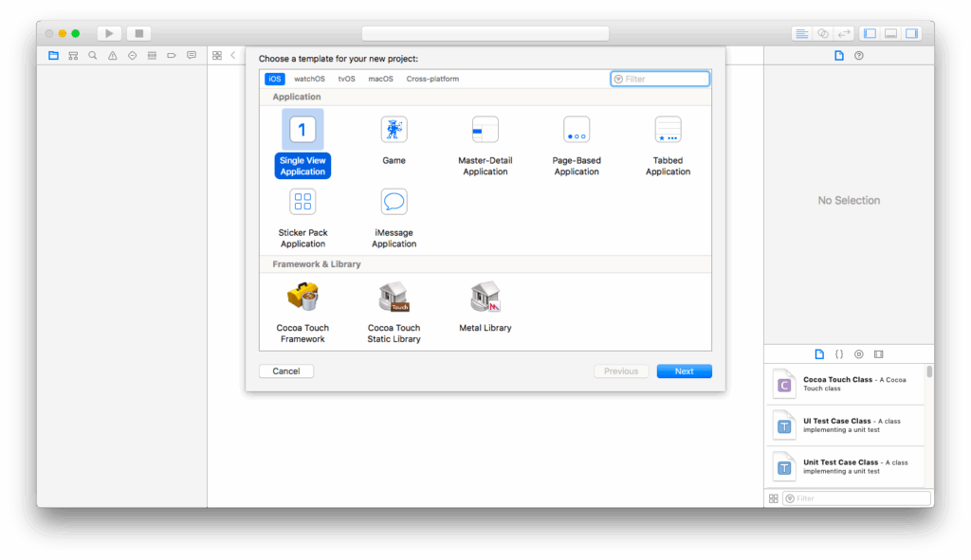The width and height of the screenshot is (971, 560).
Task: Click the Next button
Action: pos(684,371)
